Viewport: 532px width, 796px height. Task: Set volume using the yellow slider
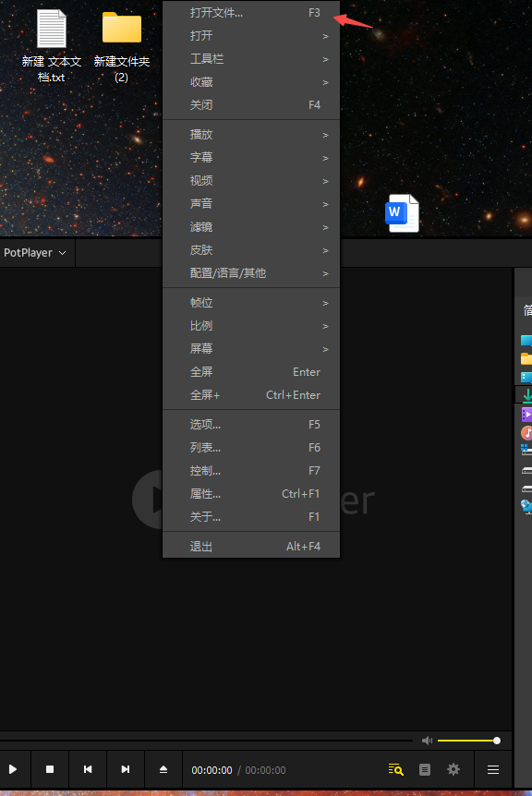(x=467, y=741)
